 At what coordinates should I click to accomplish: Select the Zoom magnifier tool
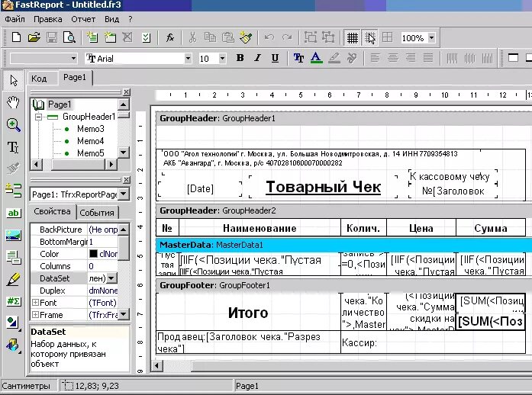point(13,125)
